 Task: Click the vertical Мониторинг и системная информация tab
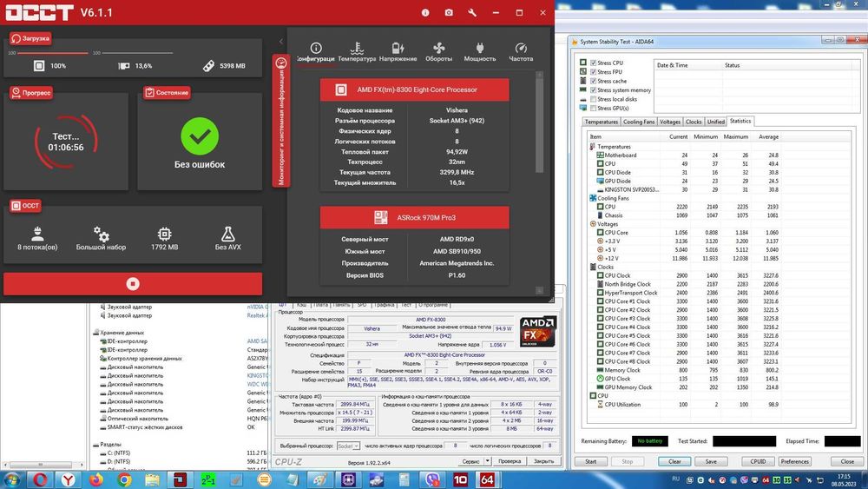[280, 120]
